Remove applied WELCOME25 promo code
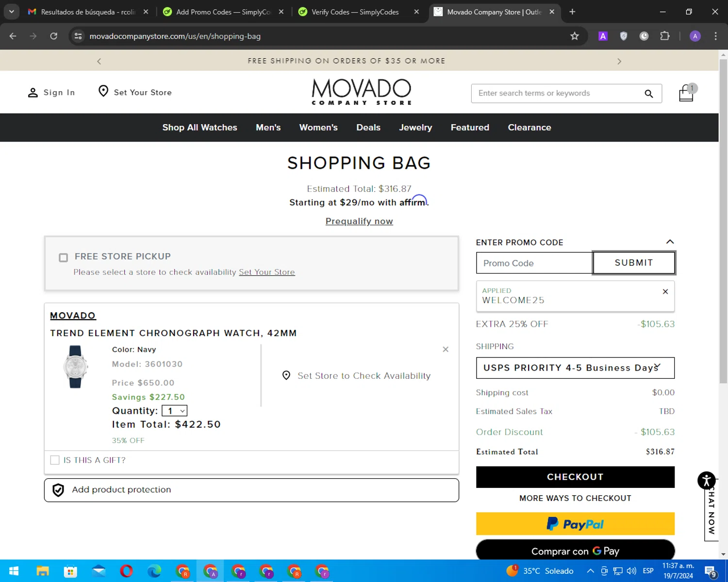The width and height of the screenshot is (728, 582). click(665, 291)
